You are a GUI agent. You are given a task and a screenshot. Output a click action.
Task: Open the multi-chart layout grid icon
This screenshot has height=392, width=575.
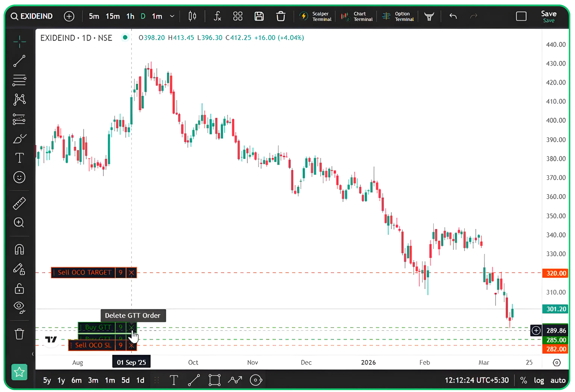(238, 16)
